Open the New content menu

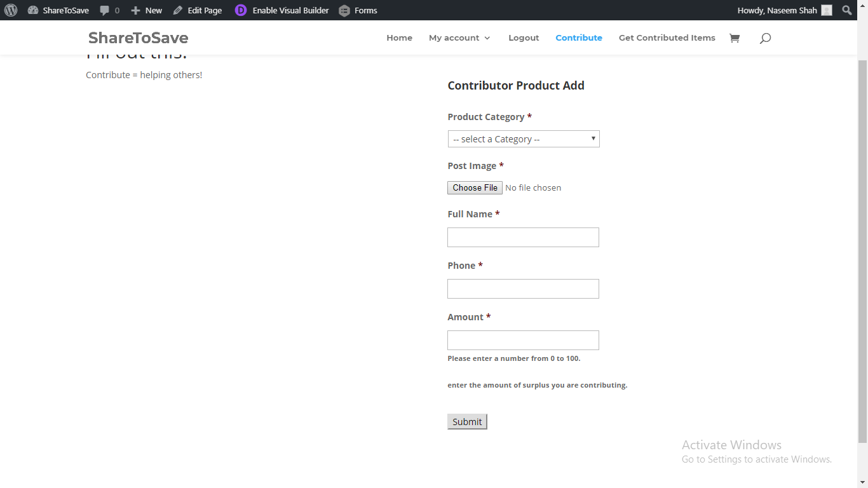point(147,10)
